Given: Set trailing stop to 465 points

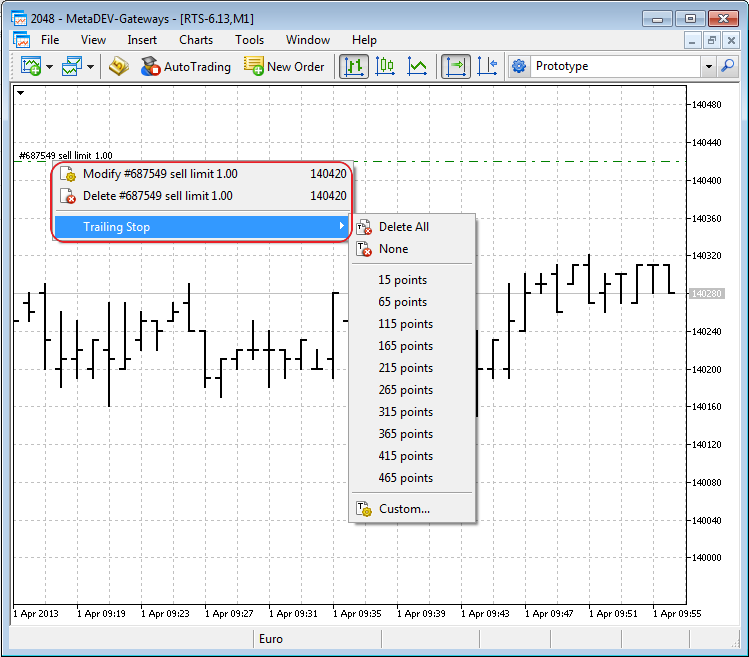Looking at the screenshot, I should tap(412, 478).
